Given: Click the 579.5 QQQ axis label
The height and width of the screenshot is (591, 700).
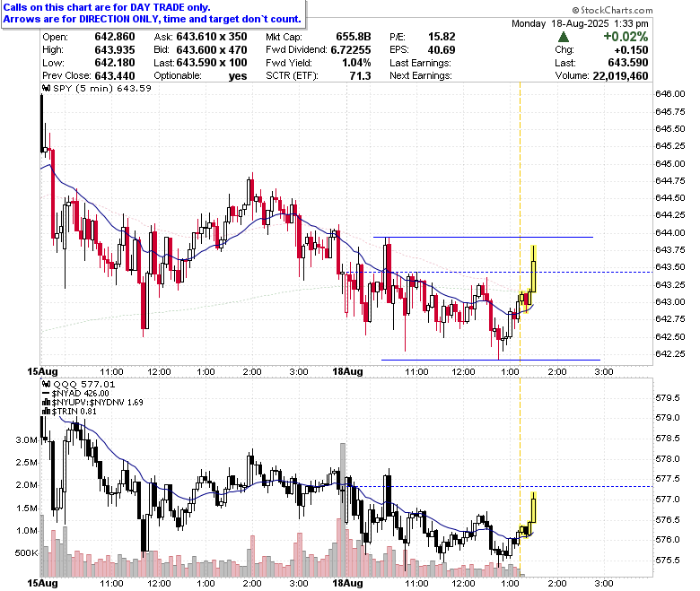Looking at the screenshot, I should click(668, 397).
